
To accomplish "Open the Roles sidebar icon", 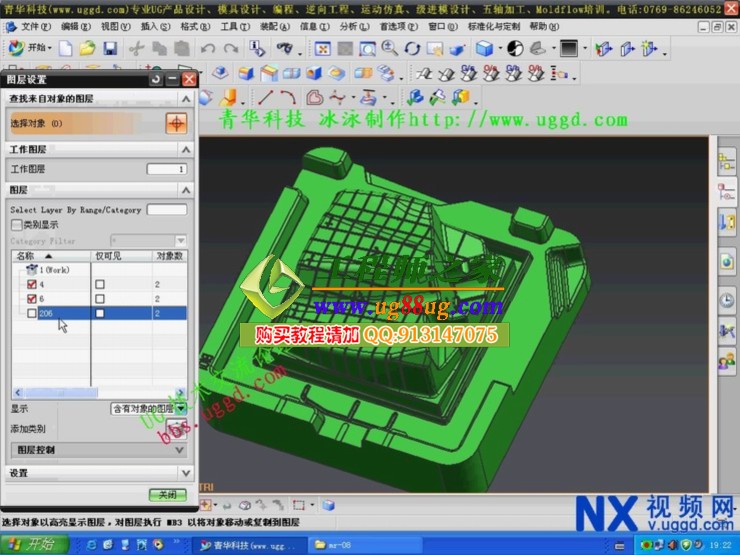I will click(726, 361).
